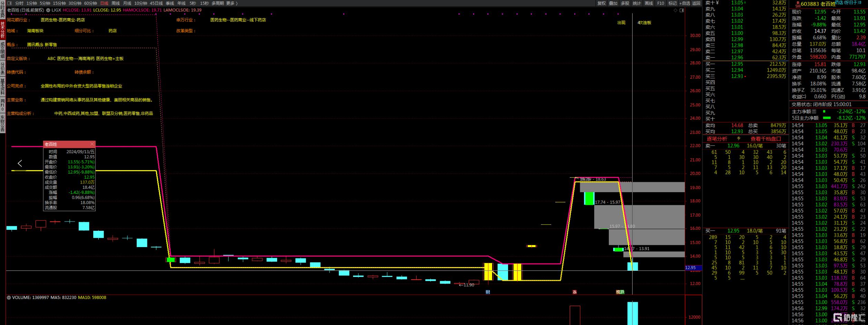The width and height of the screenshot is (868, 325).
Task: Switch to 分时 chart period
Action: pyautogui.click(x=19, y=3)
